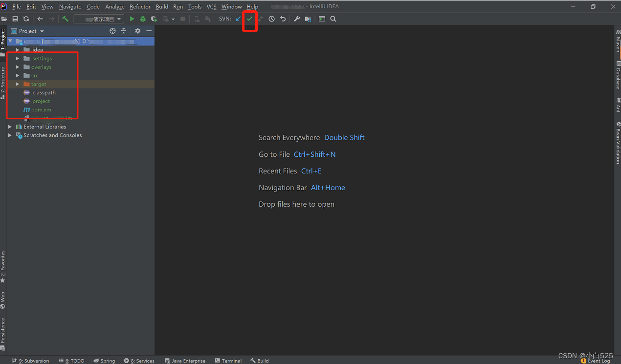
Task: Open the File menu
Action: pyautogui.click(x=17, y=7)
